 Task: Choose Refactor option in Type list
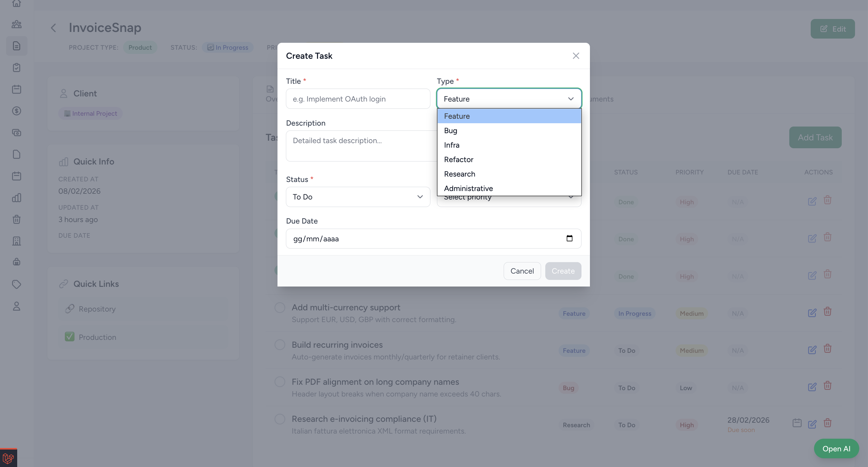coord(458,160)
